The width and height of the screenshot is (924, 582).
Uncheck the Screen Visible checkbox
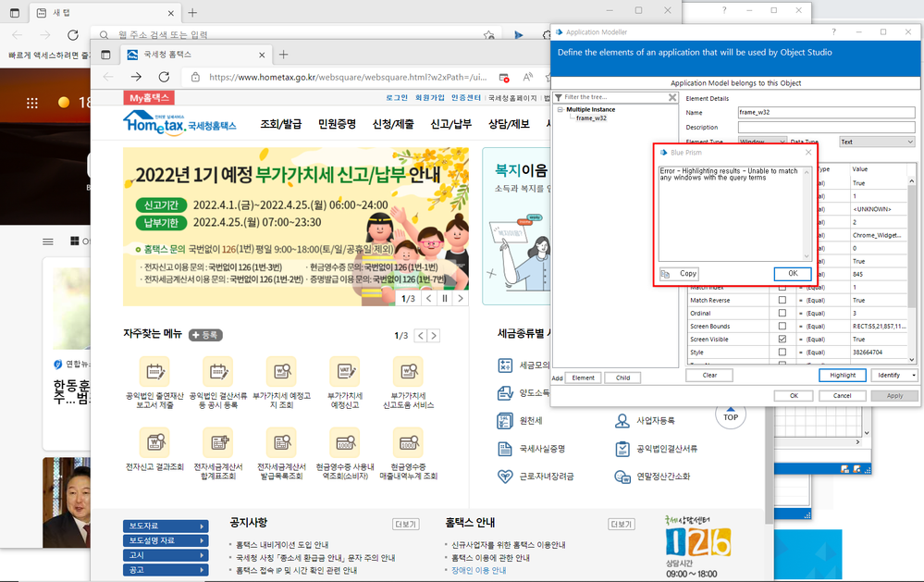click(782, 339)
